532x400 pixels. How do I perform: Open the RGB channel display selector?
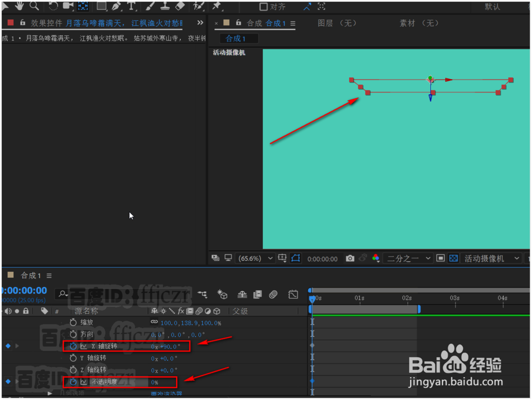click(376, 259)
